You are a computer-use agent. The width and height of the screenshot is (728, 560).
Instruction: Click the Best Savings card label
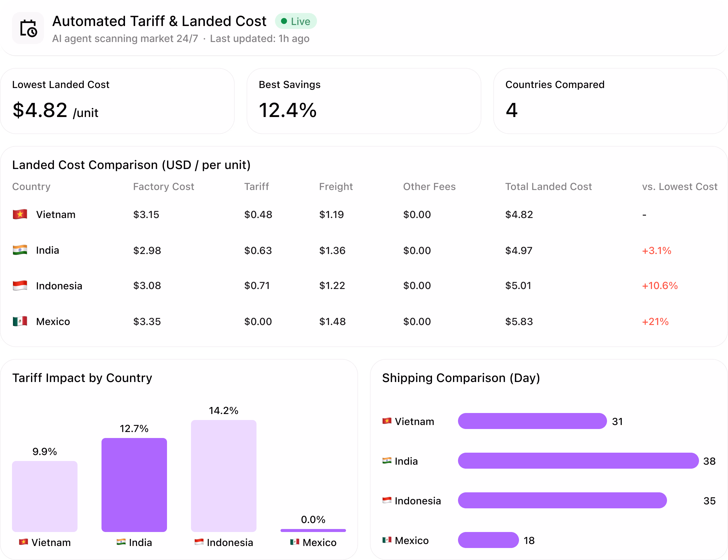(290, 85)
